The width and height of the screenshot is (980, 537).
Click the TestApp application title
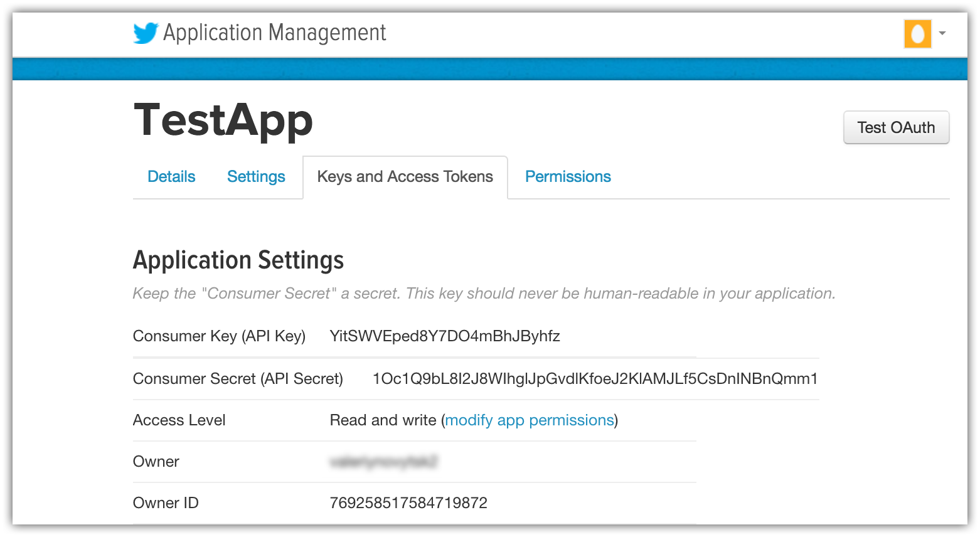(223, 120)
